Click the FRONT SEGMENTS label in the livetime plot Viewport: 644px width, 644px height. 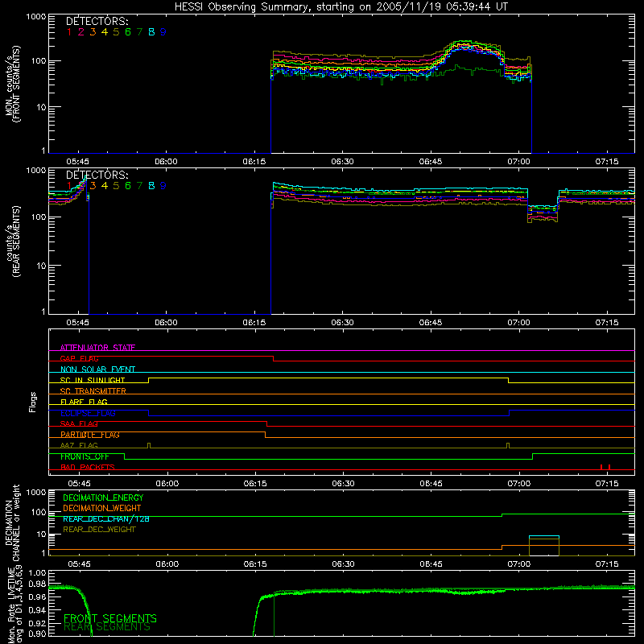(x=110, y=618)
